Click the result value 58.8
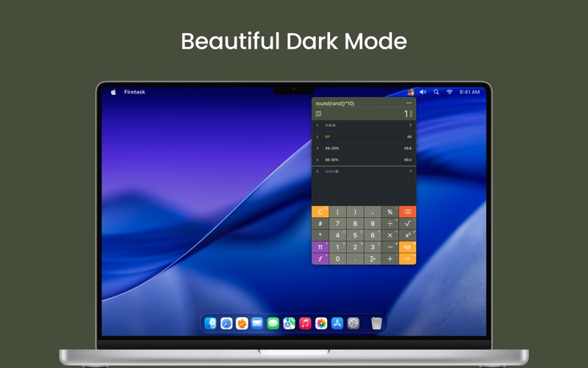Image resolution: width=588 pixels, height=368 pixels. [408, 149]
